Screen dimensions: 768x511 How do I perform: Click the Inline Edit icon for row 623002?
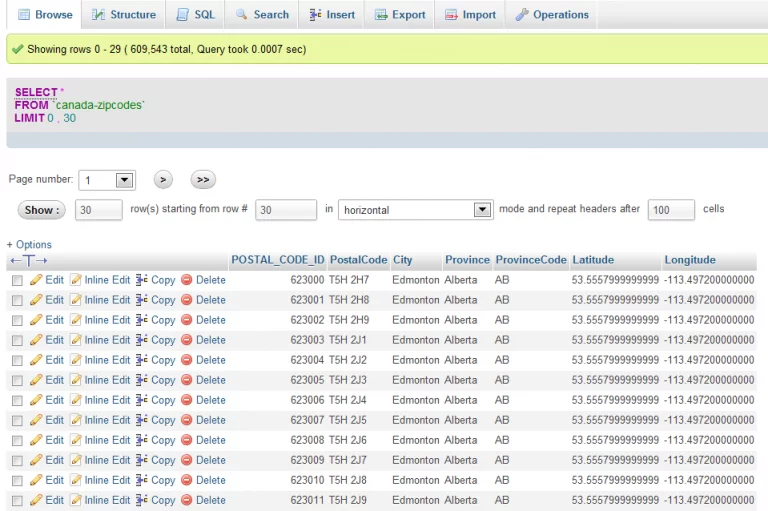76,320
